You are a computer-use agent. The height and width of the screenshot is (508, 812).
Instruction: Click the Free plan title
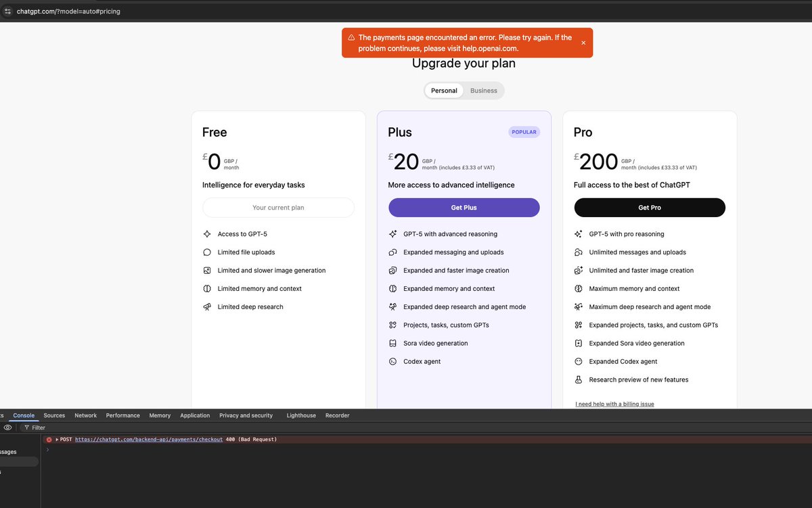point(215,133)
